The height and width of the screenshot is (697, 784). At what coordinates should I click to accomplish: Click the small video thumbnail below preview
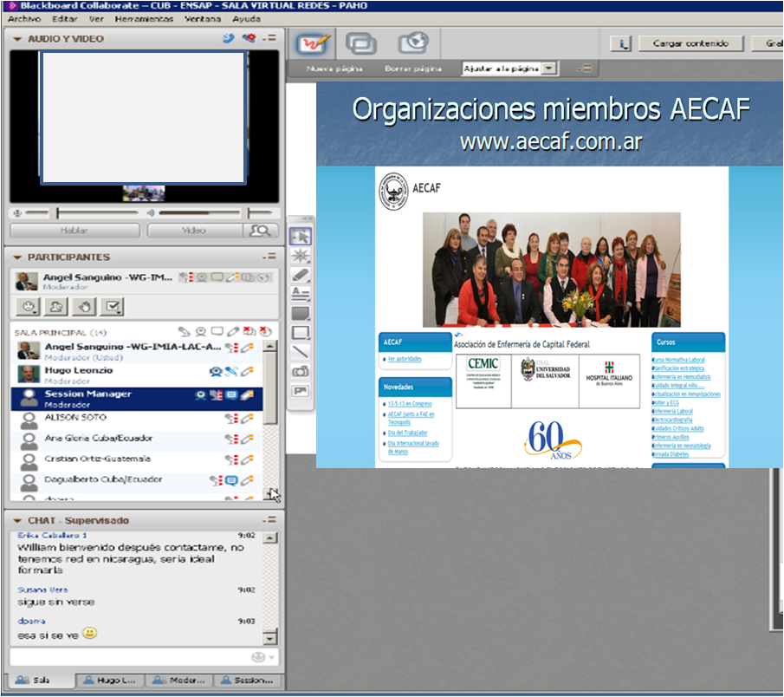click(144, 193)
